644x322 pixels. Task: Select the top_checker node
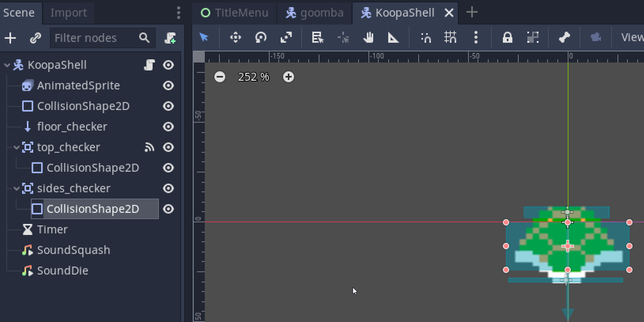click(68, 147)
